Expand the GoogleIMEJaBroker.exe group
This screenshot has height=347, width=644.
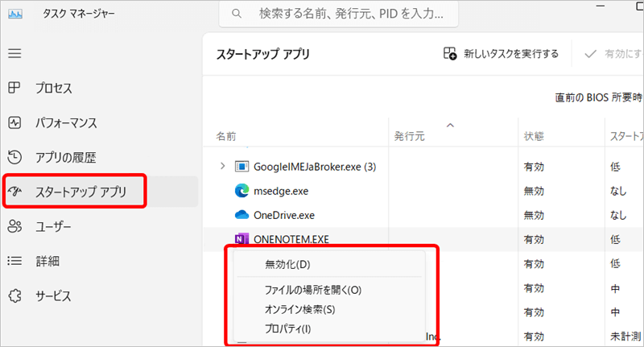pyautogui.click(x=223, y=167)
